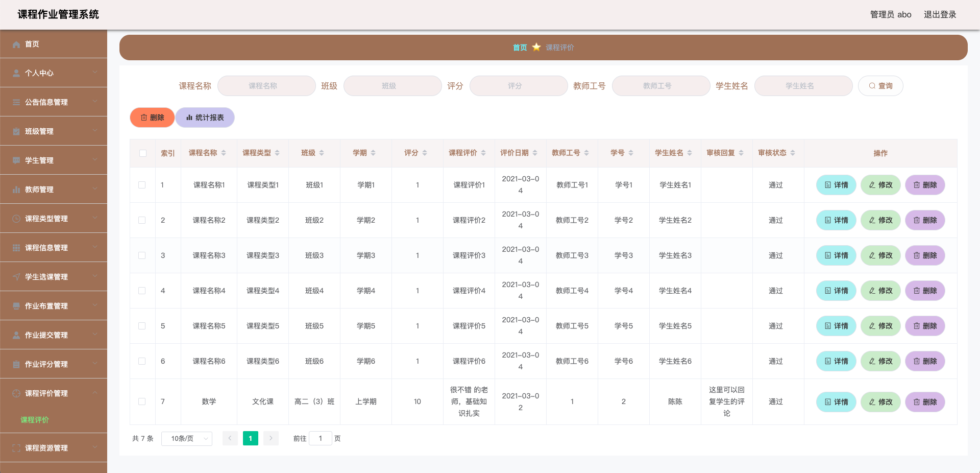This screenshot has height=473, width=980.
Task: Click the 学生选课管理 paper plane icon
Action: (16, 277)
